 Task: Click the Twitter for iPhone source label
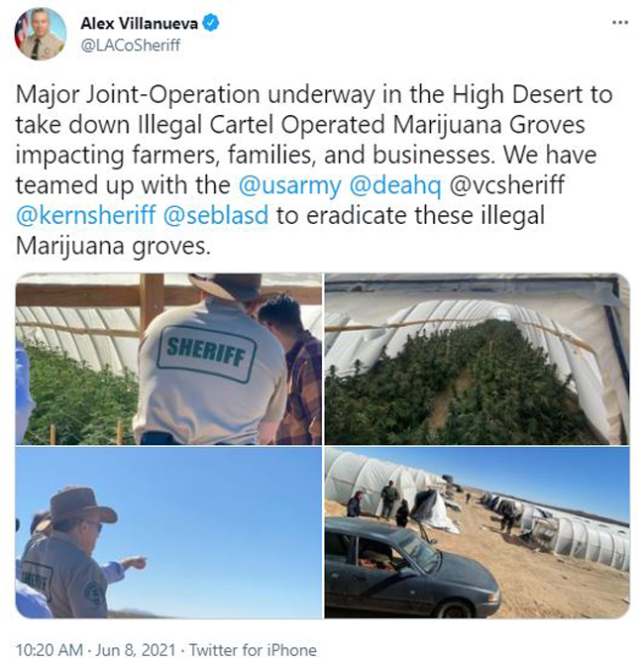pos(253,650)
